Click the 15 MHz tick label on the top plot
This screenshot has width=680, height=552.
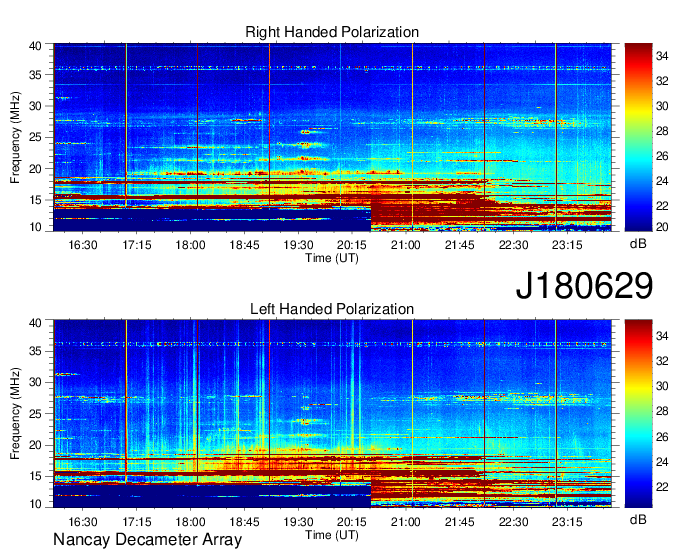pyautogui.click(x=36, y=200)
